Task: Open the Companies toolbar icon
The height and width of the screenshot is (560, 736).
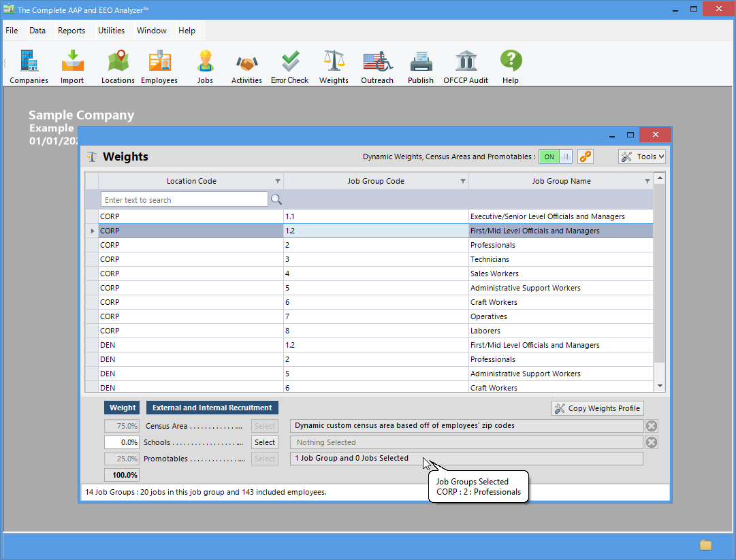Action: 29,67
